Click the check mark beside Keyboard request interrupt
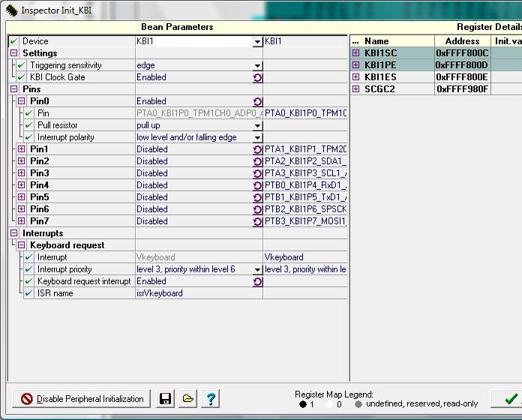The width and height of the screenshot is (522, 420). pyautogui.click(x=29, y=281)
